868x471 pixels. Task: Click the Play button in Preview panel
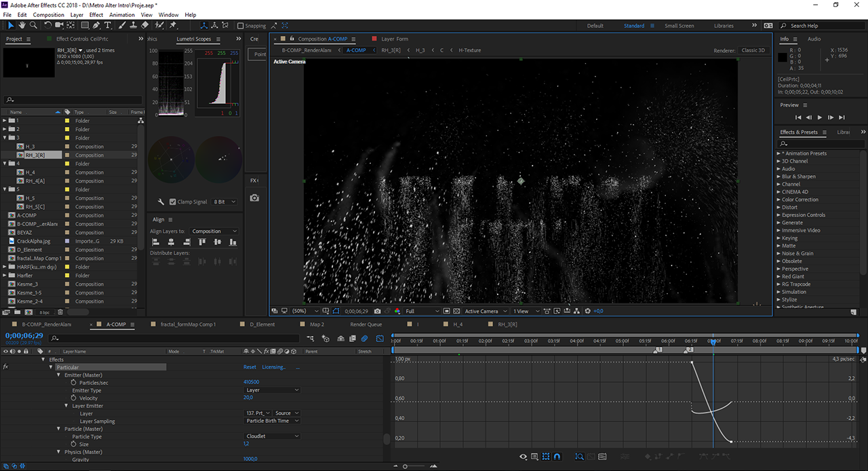819,117
